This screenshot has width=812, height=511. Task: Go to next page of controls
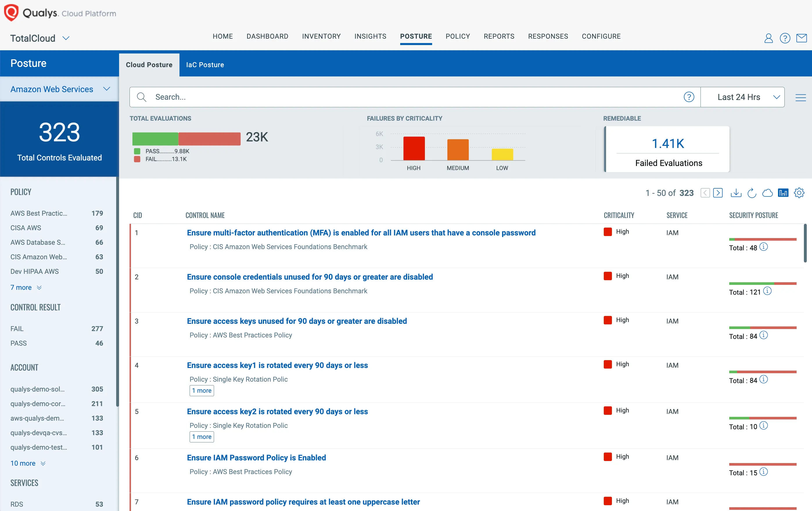click(718, 193)
